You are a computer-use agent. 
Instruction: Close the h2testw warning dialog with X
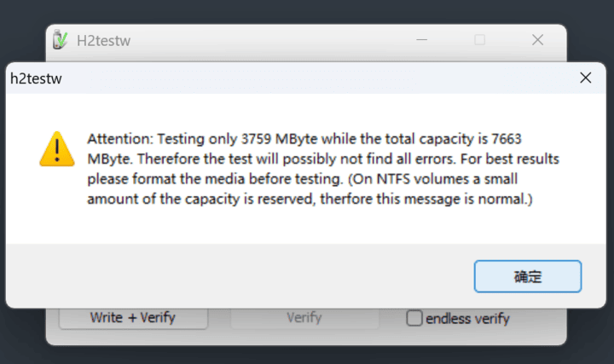[585, 78]
